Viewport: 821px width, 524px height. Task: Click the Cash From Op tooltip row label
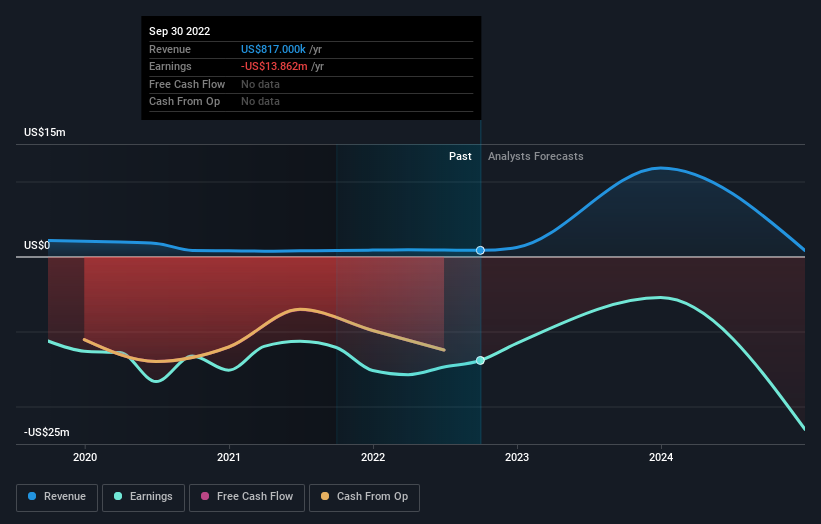pos(184,102)
